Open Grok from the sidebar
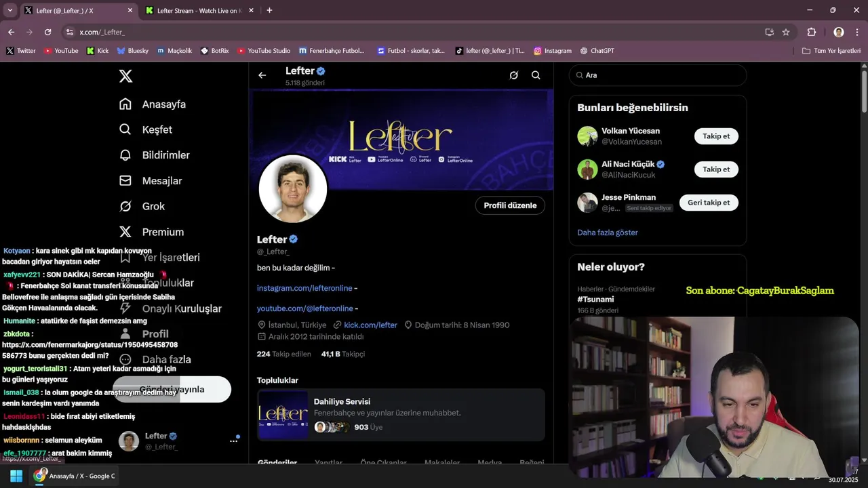 142,206
